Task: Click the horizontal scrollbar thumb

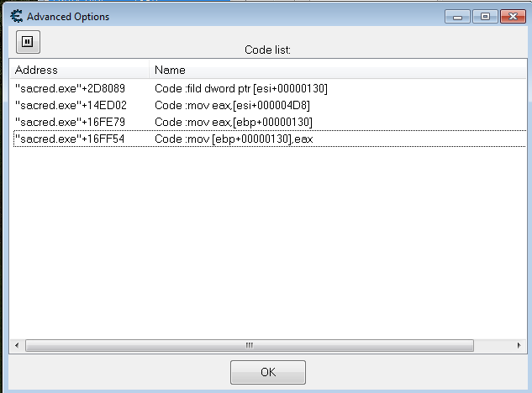Action: tap(250, 345)
